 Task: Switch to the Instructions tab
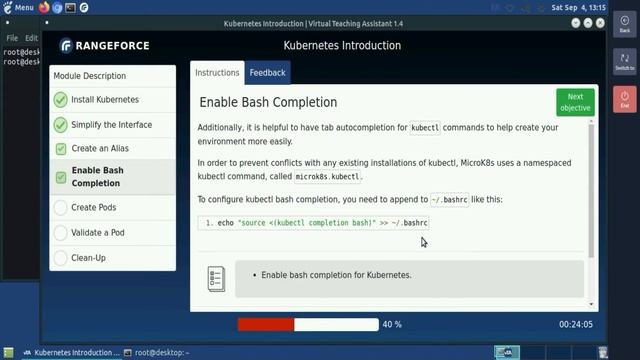(x=217, y=73)
